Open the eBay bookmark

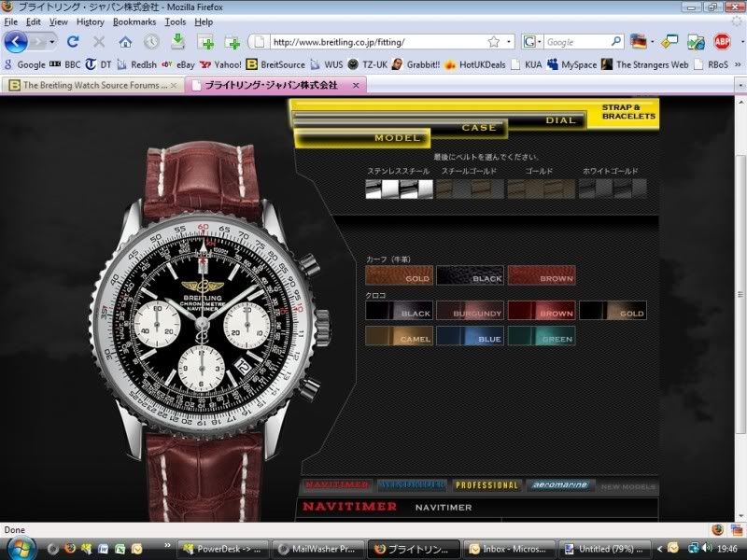pyautogui.click(x=178, y=64)
